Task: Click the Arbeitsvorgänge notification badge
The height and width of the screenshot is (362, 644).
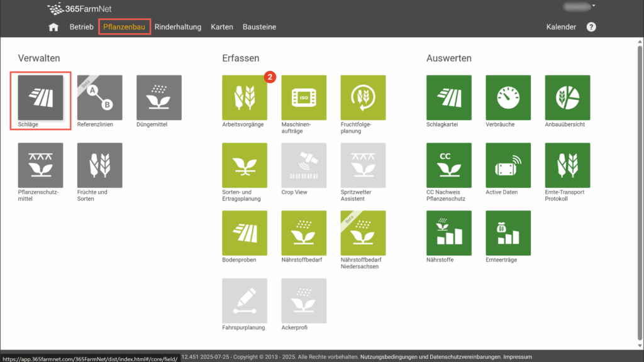Action: click(270, 77)
